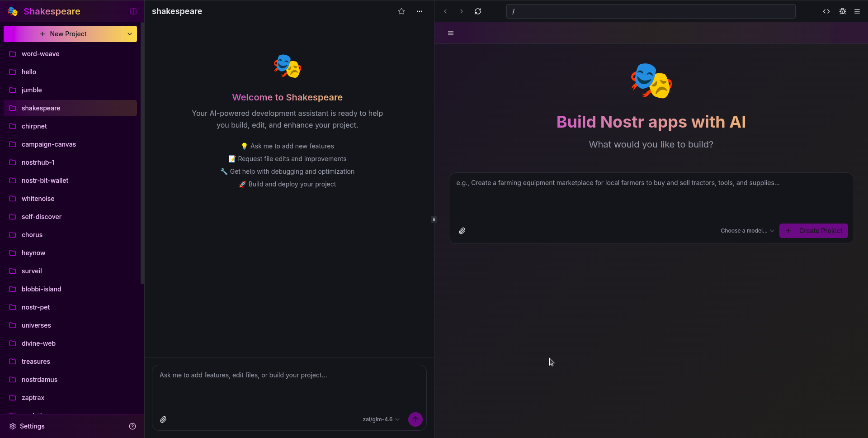The width and height of the screenshot is (868, 438).
Task: Star the shakespeare project
Action: coord(401,11)
